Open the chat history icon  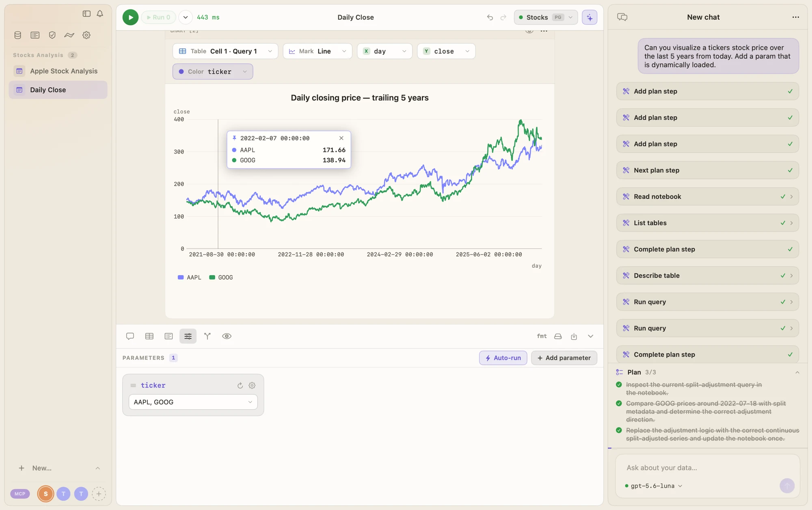point(622,17)
